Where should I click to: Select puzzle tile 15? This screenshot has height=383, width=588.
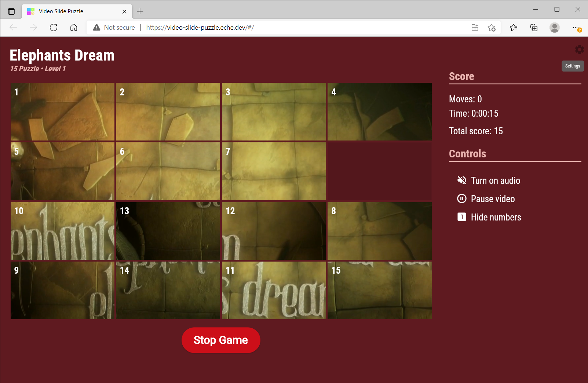[x=379, y=290]
